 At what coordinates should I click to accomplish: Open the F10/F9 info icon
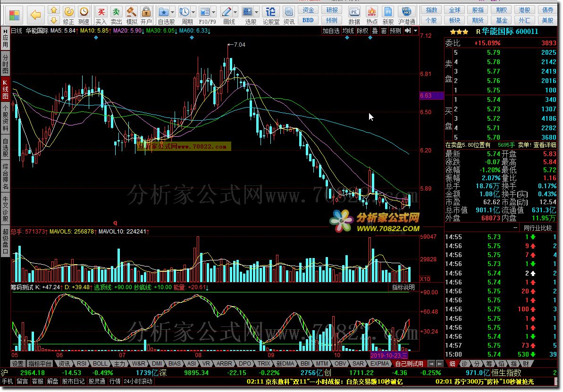[205, 12]
